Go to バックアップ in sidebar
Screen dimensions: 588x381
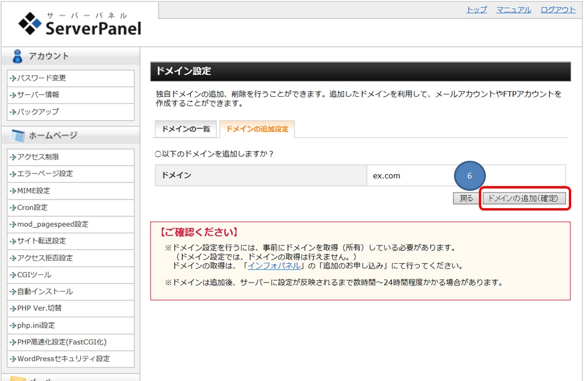point(38,112)
